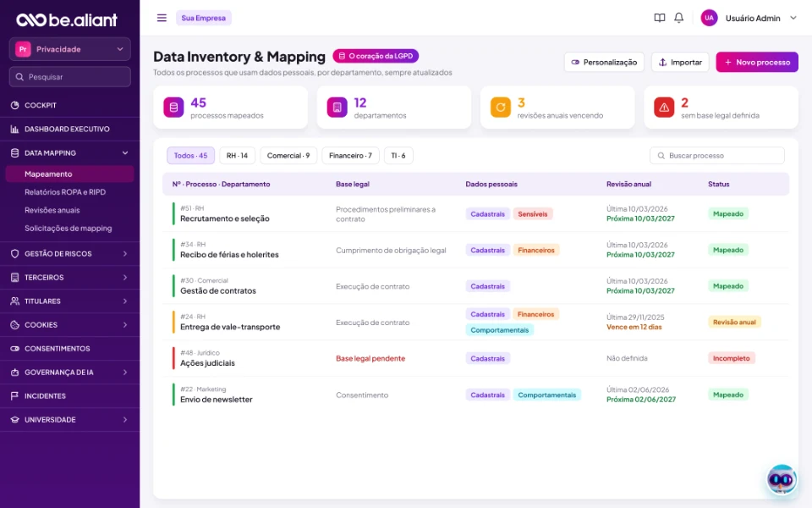The width and height of the screenshot is (812, 508).
Task: Select the TI · 6 filter tab
Action: coord(398,156)
